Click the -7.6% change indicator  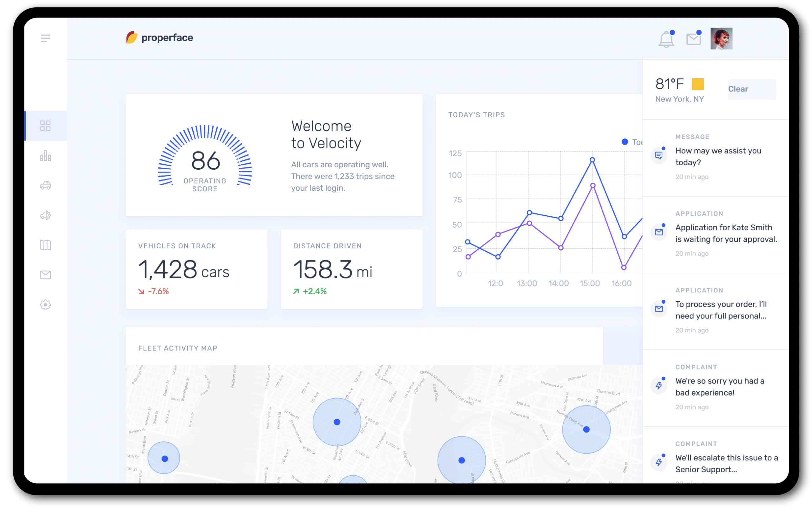[154, 291]
